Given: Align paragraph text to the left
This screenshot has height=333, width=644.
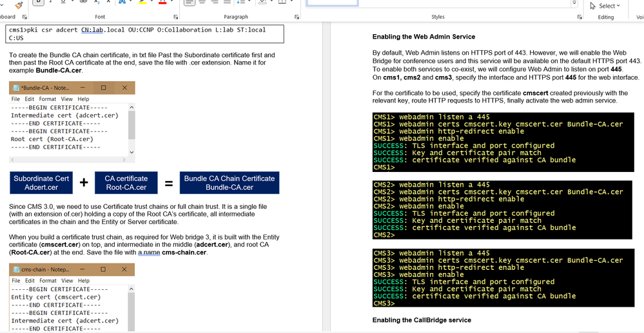Looking at the screenshot, I should click(x=190, y=2).
